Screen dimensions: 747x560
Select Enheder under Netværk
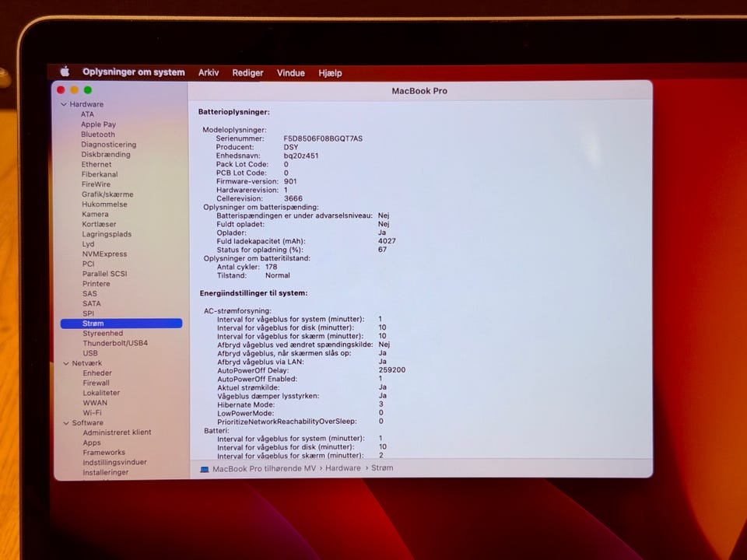click(x=97, y=373)
